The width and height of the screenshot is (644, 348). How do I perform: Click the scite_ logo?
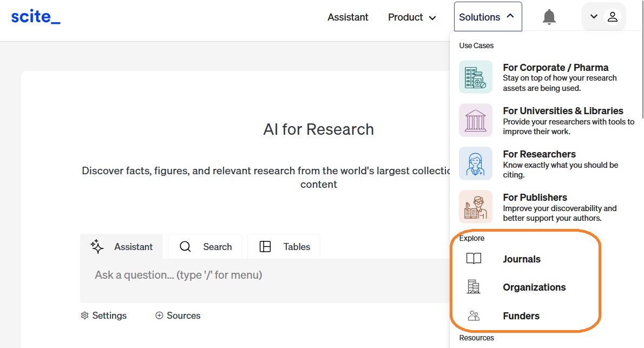tap(36, 17)
